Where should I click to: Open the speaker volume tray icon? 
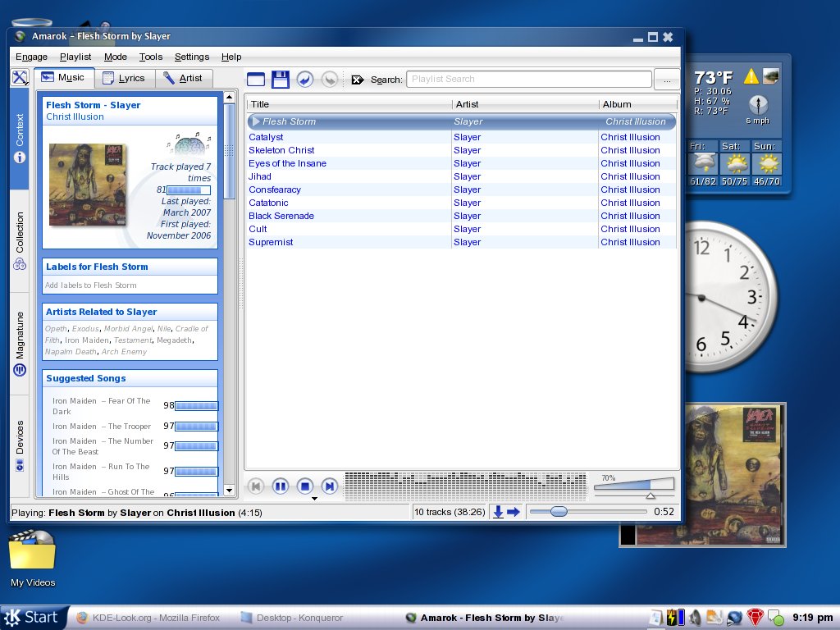point(696,618)
